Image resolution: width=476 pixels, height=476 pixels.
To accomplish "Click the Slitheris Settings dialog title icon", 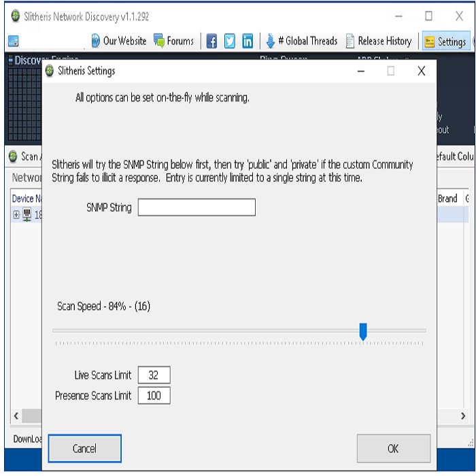I will (x=49, y=71).
